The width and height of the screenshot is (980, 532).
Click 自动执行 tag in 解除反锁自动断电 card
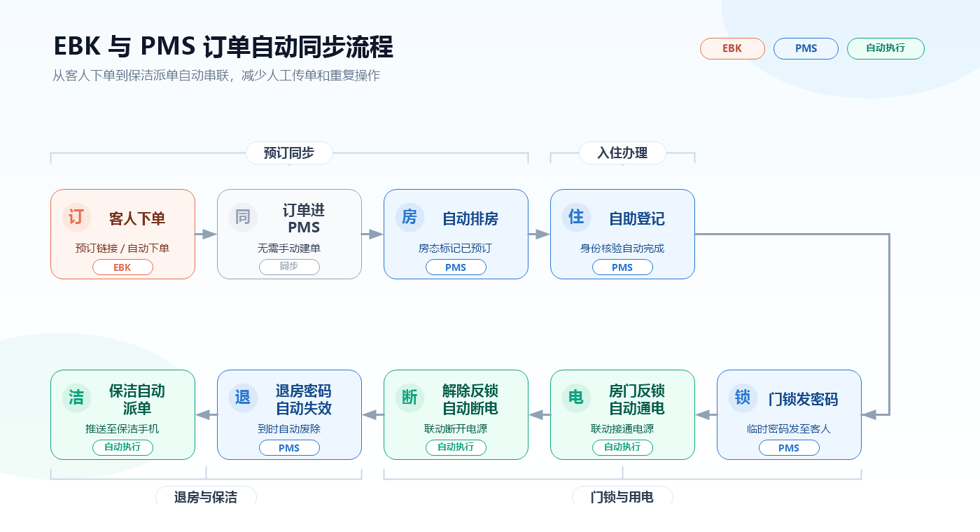(456, 448)
